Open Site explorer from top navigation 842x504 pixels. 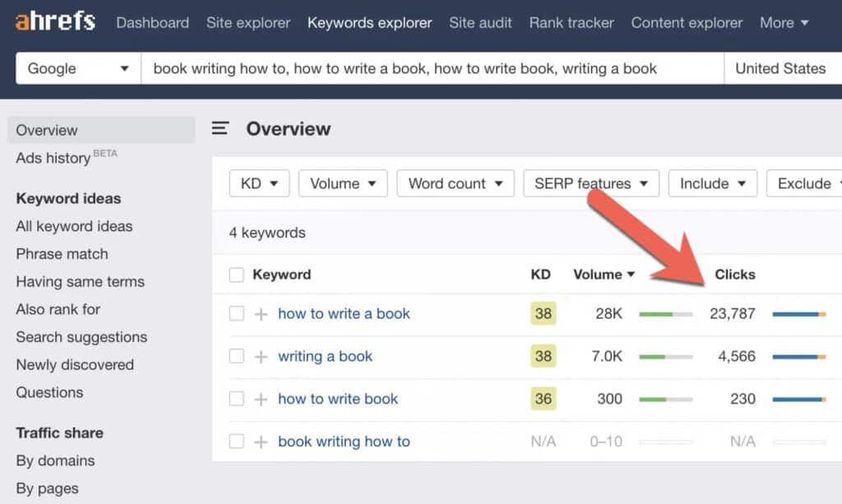[248, 23]
